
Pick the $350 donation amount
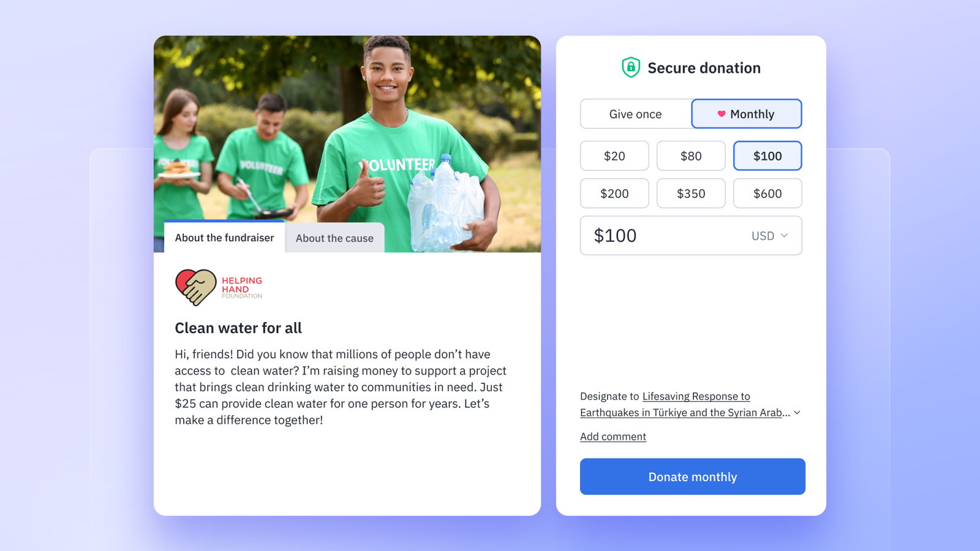point(691,193)
